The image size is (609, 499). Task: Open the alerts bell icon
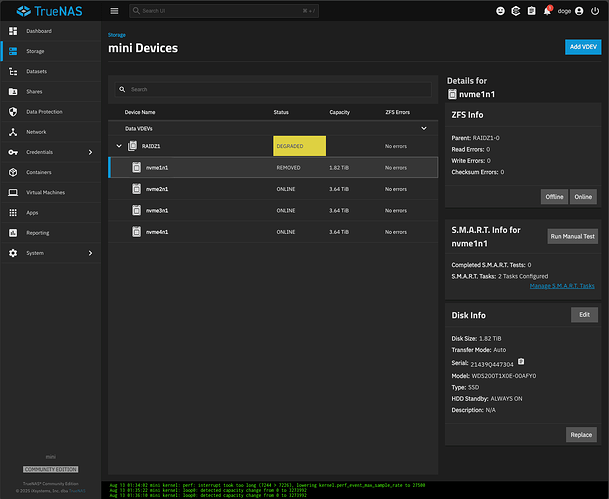point(547,11)
